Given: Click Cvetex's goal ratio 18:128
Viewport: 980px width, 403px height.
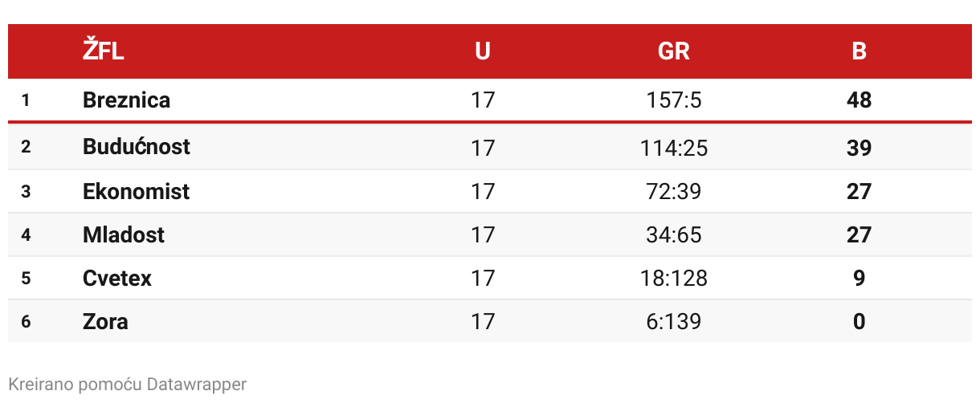Looking at the screenshot, I should click(674, 279).
